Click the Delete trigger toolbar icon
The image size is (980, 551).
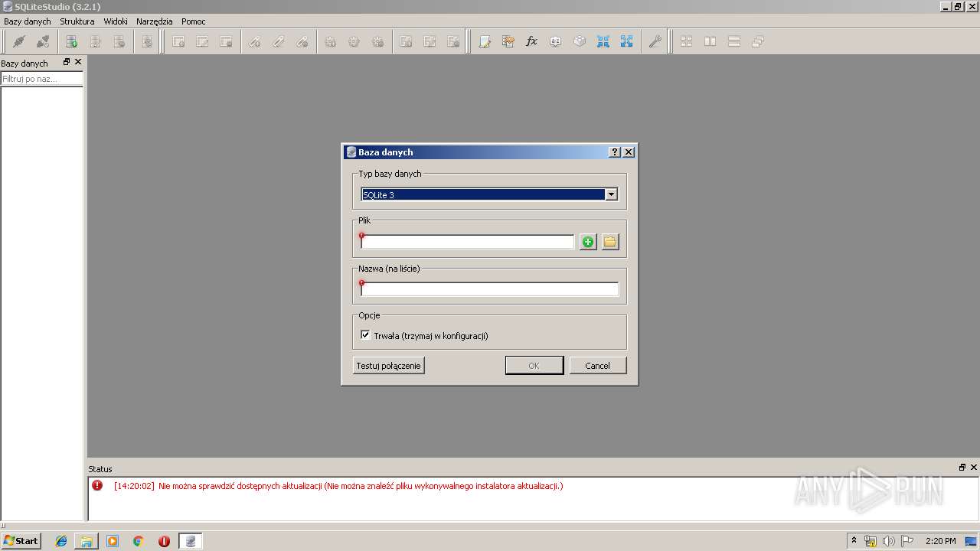click(377, 42)
